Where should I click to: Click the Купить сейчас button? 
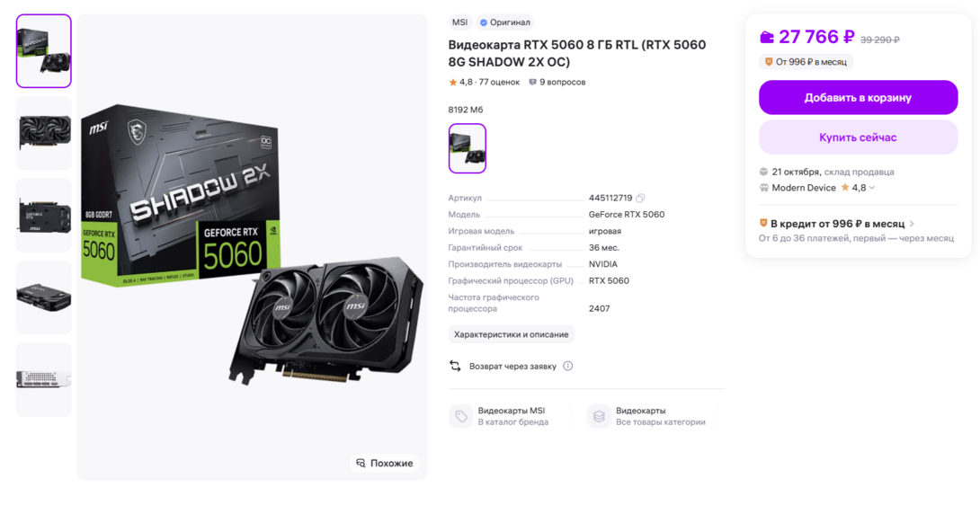[858, 137]
